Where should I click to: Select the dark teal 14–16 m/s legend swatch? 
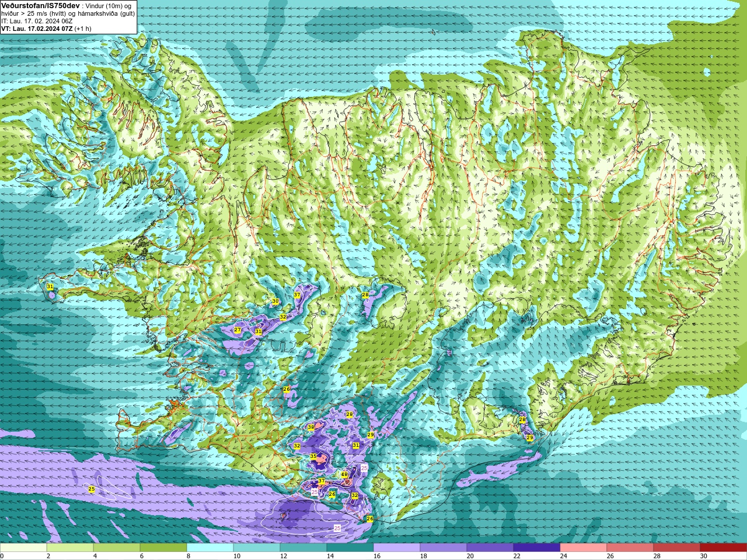[350, 548]
